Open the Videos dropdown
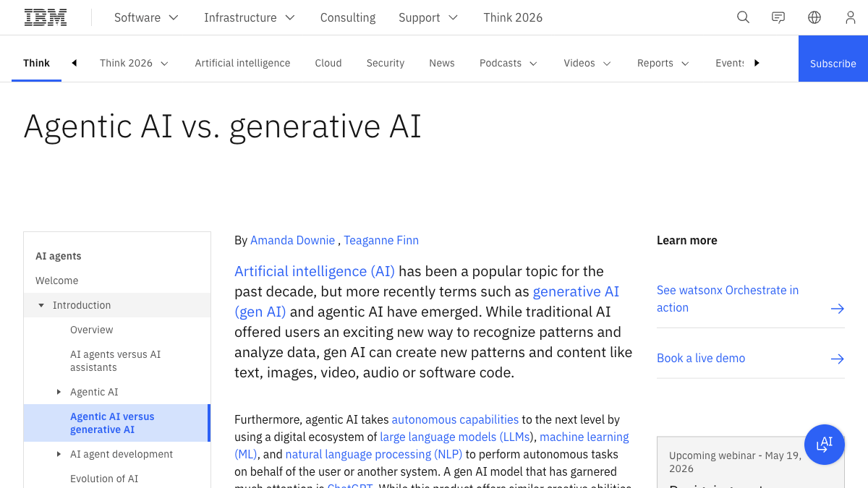The height and width of the screenshot is (488, 868). 587,63
